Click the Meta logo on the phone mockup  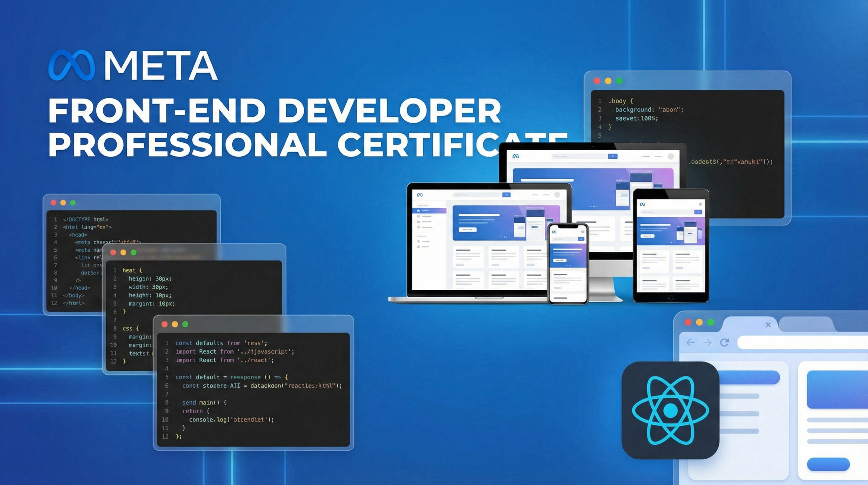(554, 232)
